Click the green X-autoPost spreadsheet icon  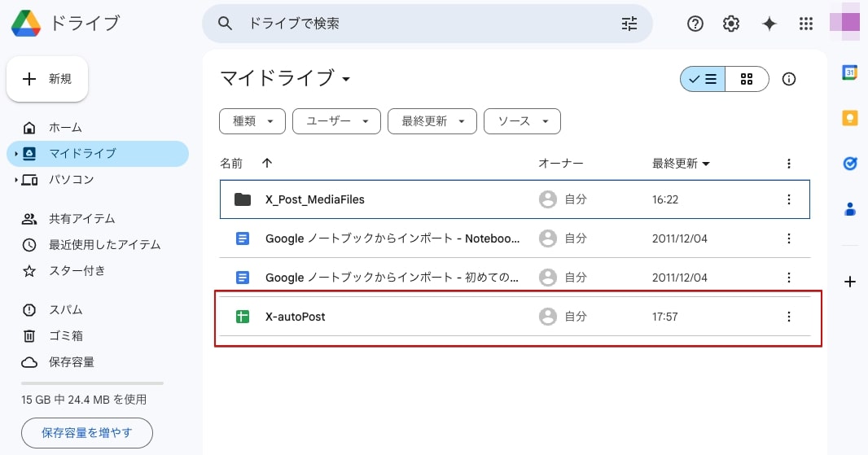[243, 317]
